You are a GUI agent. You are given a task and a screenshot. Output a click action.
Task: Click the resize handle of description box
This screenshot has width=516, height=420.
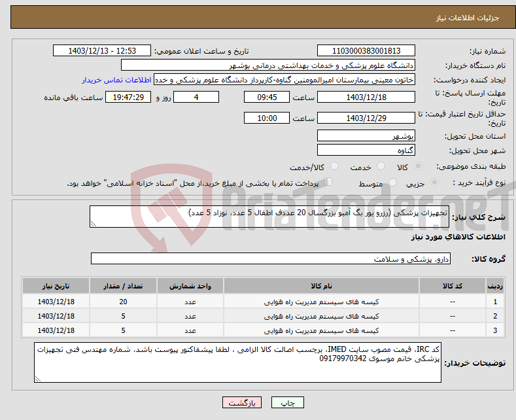pyautogui.click(x=94, y=224)
